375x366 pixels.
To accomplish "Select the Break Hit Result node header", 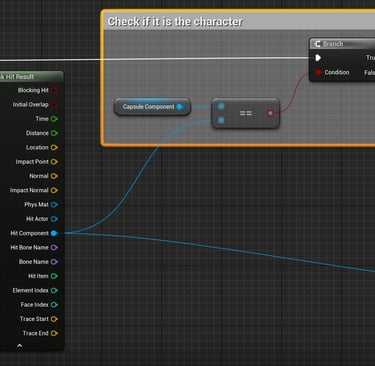I will (31, 77).
